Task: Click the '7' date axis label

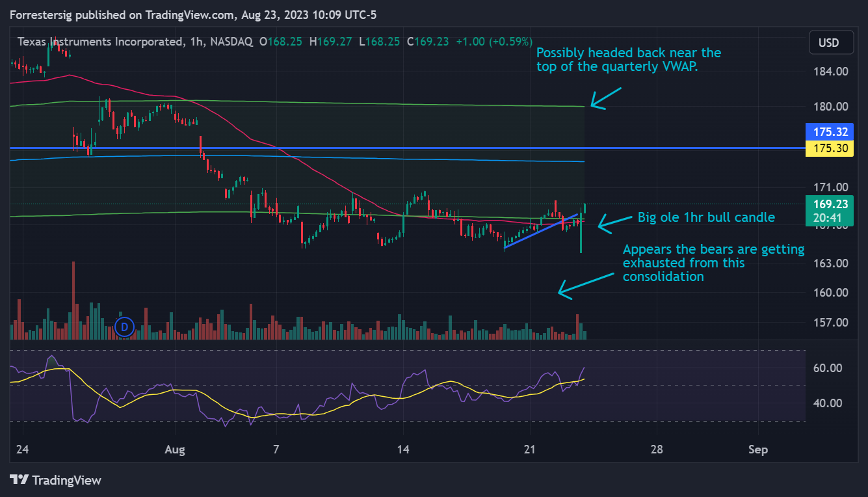Action: coord(276,450)
